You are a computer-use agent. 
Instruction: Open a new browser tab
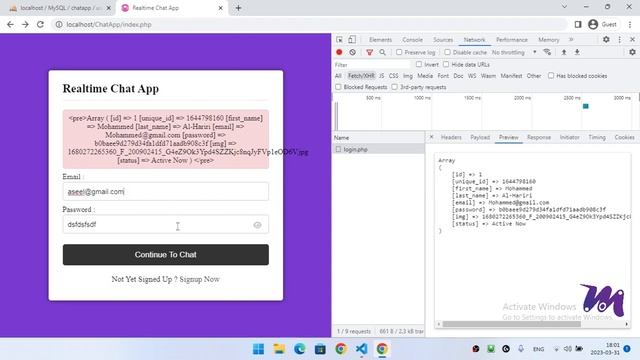[238, 8]
